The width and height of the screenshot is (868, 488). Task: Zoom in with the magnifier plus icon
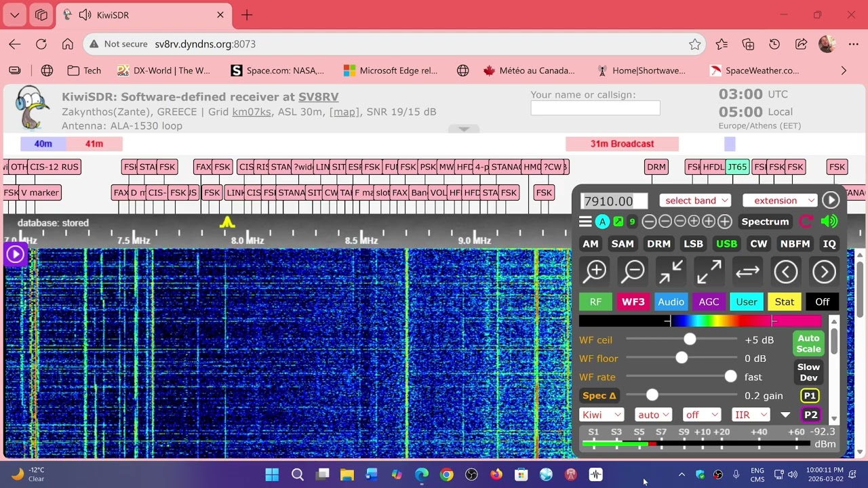pos(595,272)
